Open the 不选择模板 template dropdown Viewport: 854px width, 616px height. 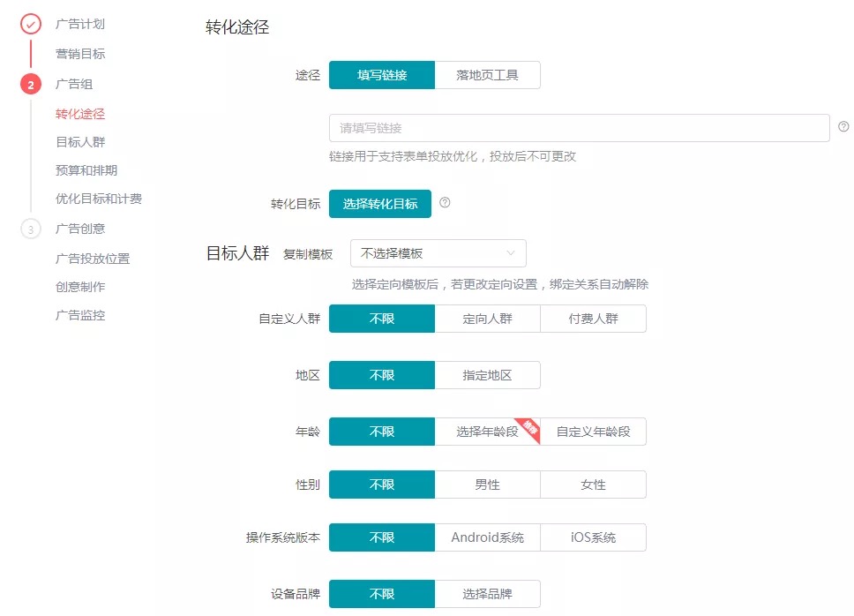(x=438, y=253)
